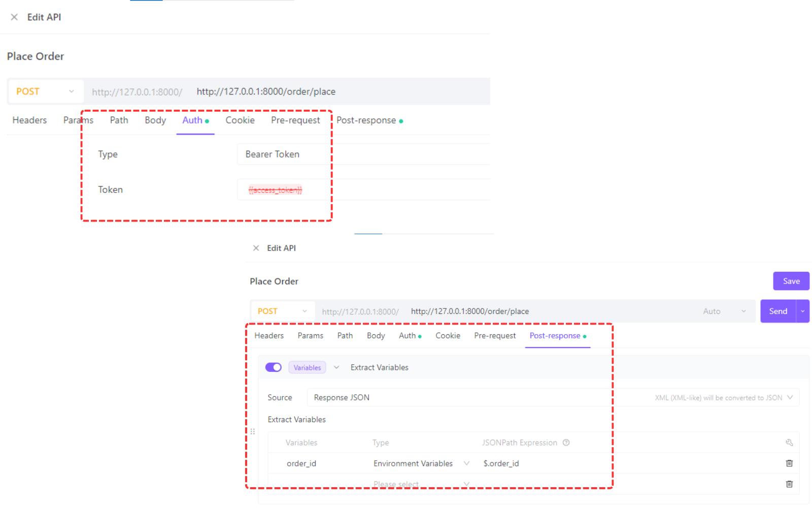Viewport: 812px width, 508px height.
Task: Expand Send button dropdown arrow
Action: 803,311
